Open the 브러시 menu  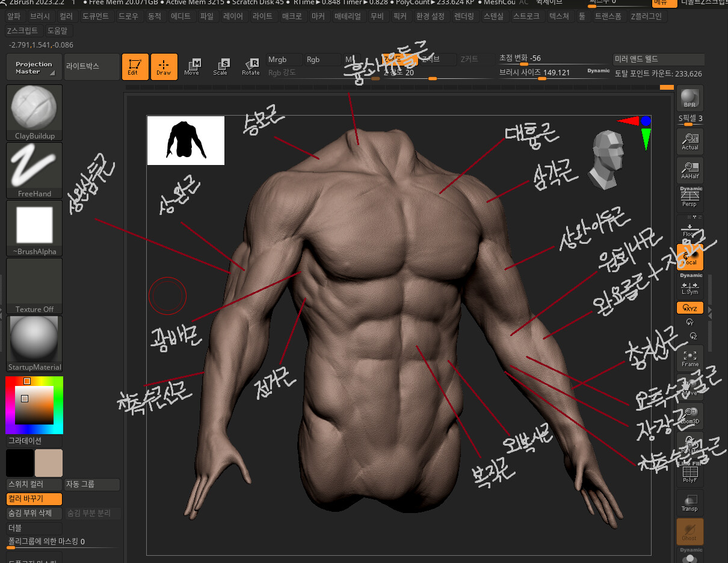(x=40, y=16)
